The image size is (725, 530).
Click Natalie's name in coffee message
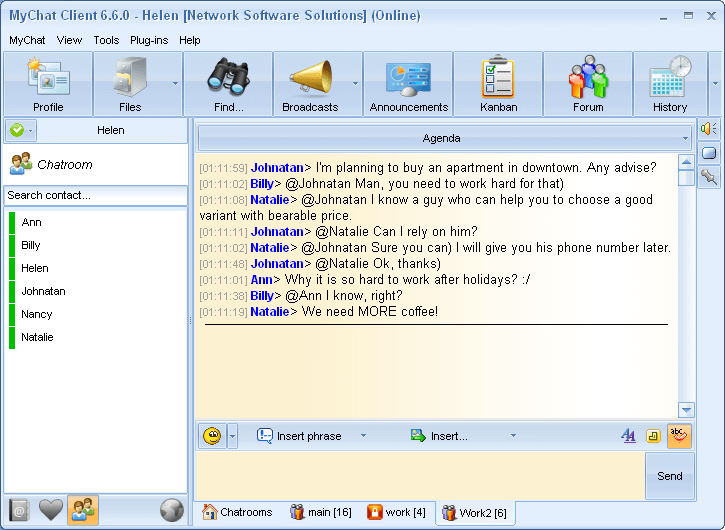click(270, 312)
